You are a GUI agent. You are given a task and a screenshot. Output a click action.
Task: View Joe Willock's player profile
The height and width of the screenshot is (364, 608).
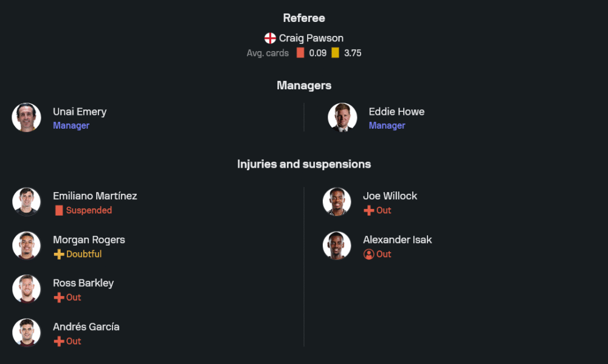[x=390, y=196]
